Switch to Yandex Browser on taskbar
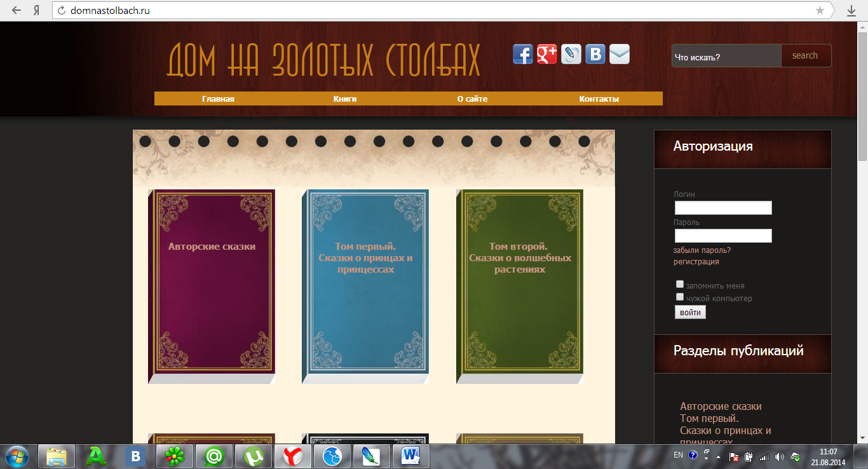The height and width of the screenshot is (469, 868). click(293, 456)
